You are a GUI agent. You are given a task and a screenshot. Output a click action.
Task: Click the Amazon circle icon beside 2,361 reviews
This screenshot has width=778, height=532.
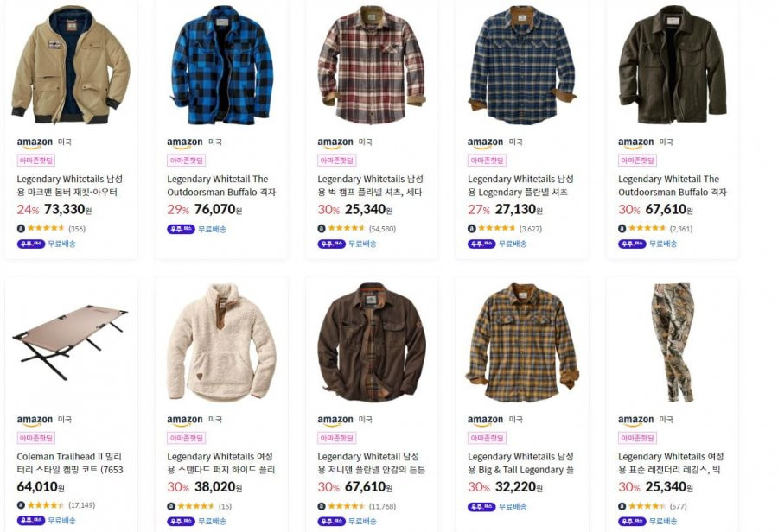[622, 229]
